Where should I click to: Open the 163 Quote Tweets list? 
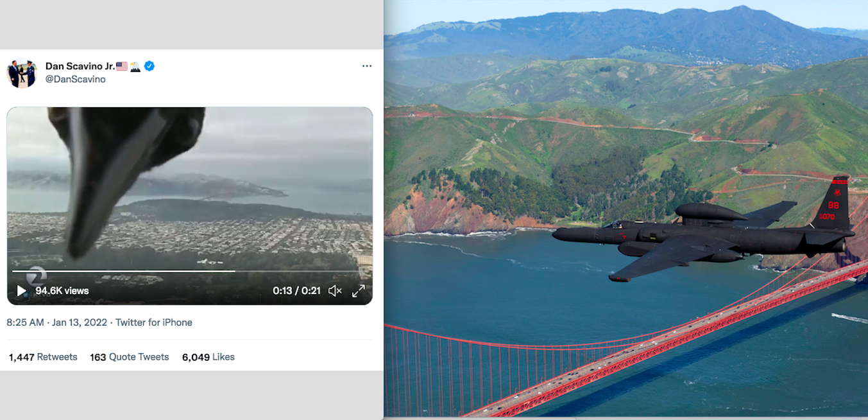coord(130,357)
